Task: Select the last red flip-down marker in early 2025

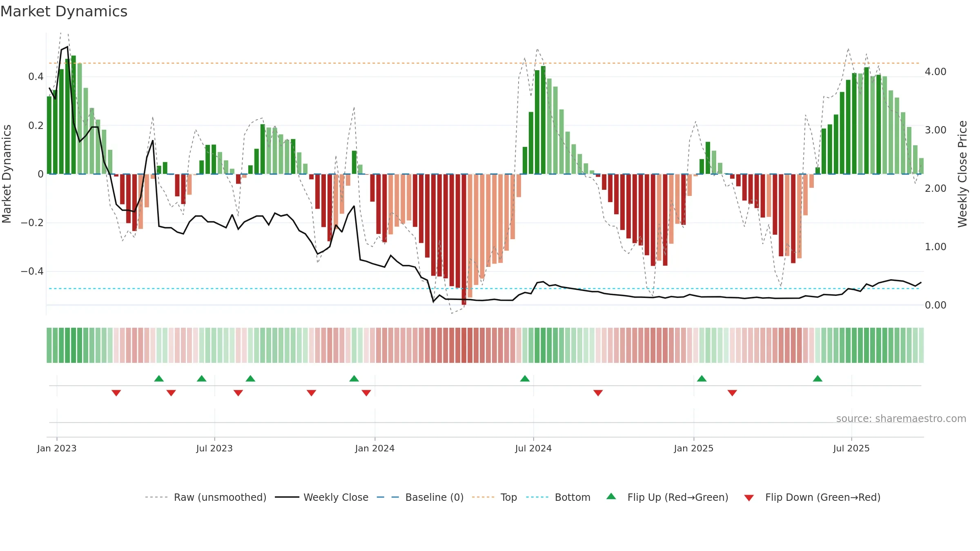Action: point(732,393)
